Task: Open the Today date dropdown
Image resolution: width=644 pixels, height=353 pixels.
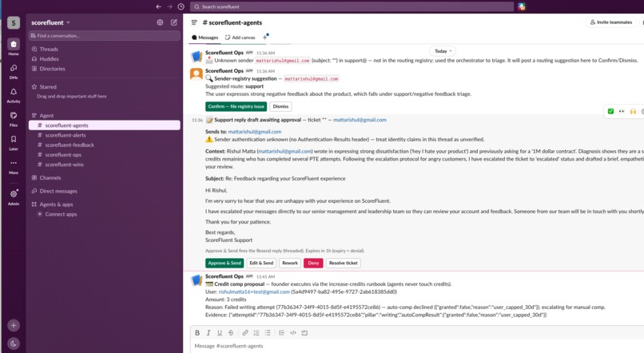Action: (443, 51)
